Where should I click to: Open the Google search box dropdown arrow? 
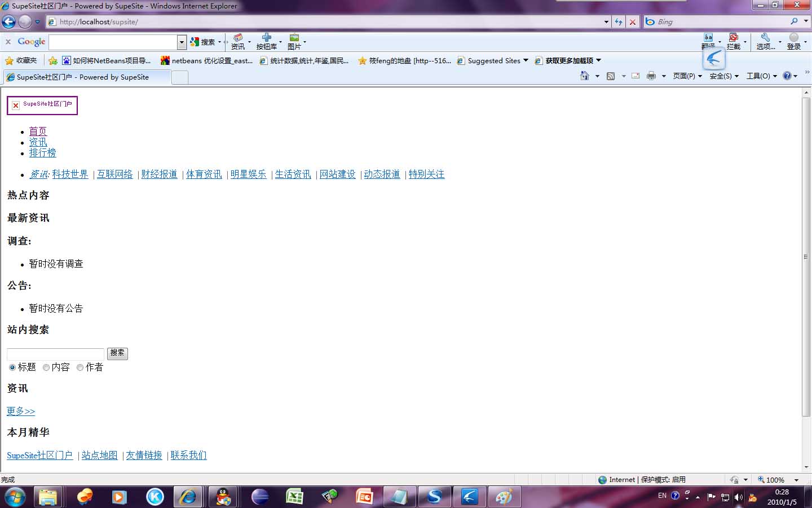(182, 42)
